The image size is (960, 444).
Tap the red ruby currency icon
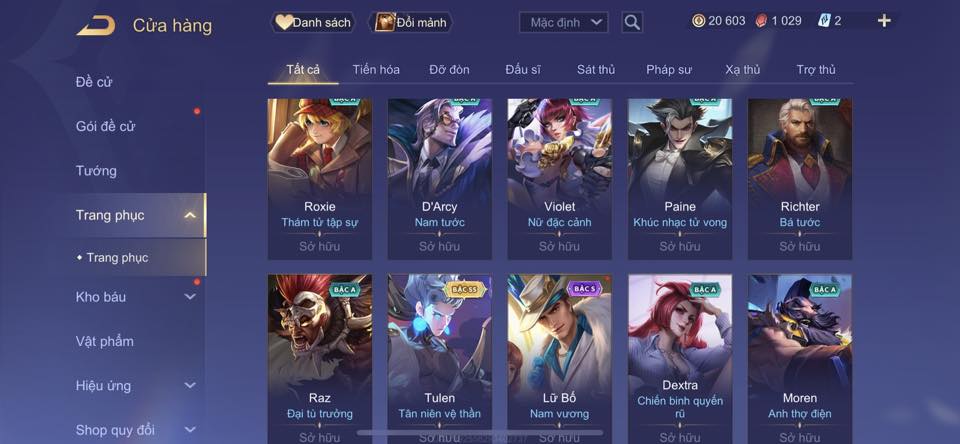pos(761,21)
